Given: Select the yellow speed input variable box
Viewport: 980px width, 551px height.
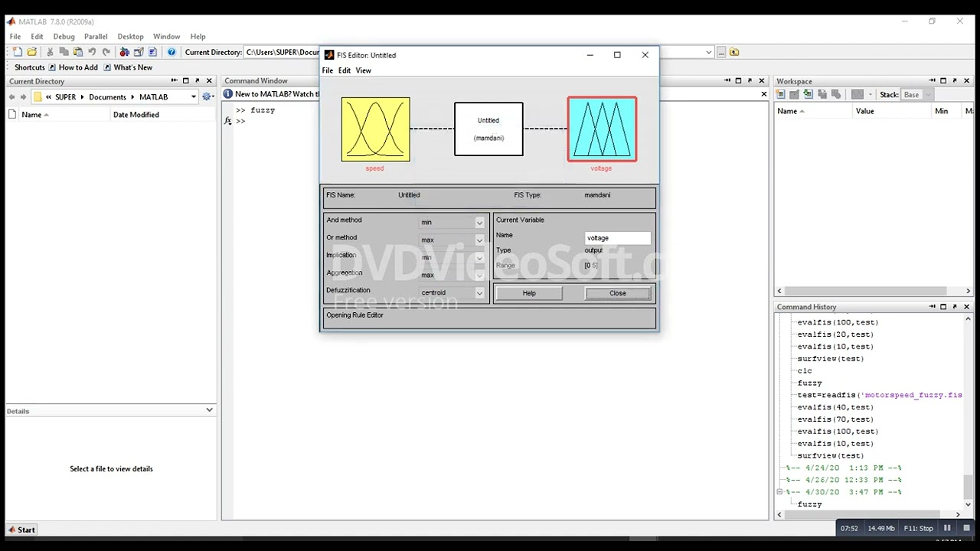Looking at the screenshot, I should [x=375, y=129].
